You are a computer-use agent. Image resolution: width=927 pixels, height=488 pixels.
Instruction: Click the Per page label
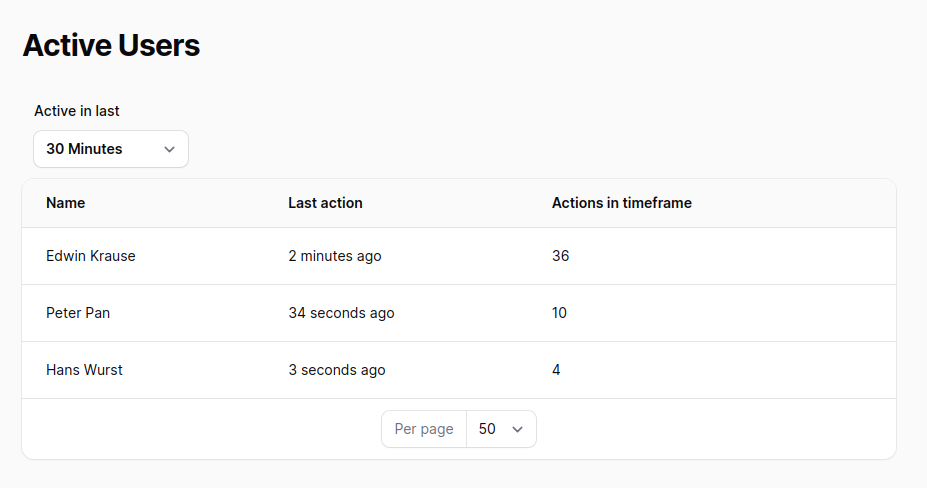tap(424, 429)
